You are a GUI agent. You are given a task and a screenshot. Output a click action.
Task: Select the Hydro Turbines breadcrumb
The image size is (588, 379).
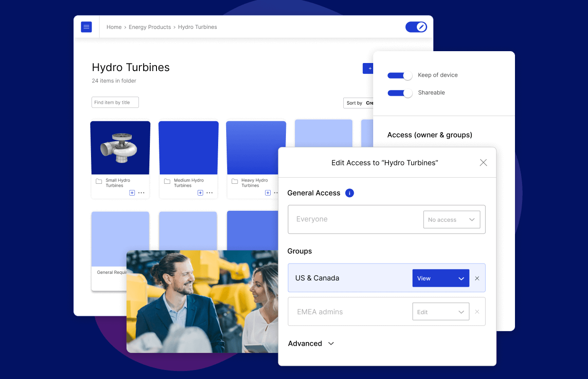(x=197, y=27)
